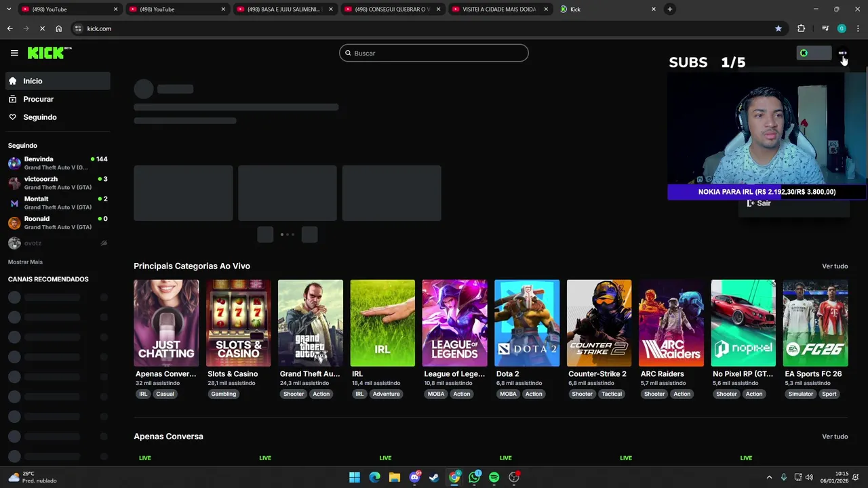
Task: Click the Dota 2 category title
Action: tap(507, 374)
